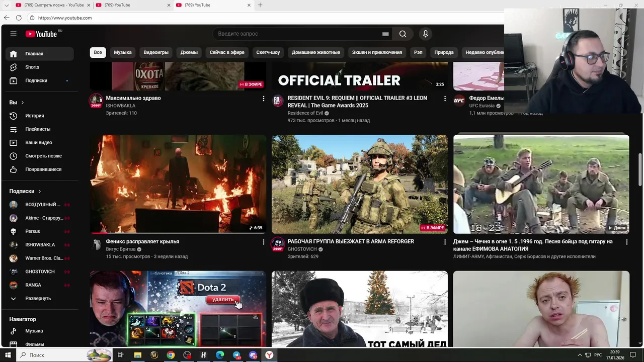Click the browser address bar URL
Screen dimensions: 644x362
[65, 18]
